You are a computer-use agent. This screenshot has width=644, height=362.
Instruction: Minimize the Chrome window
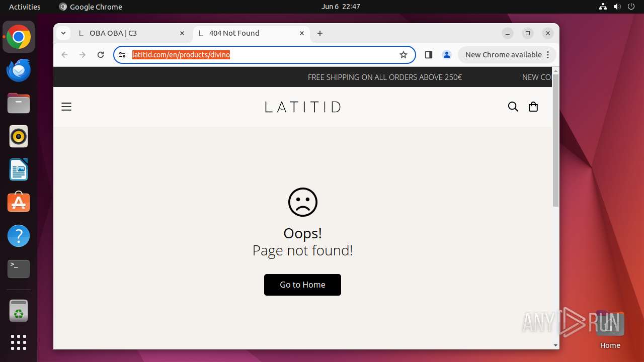(508, 33)
